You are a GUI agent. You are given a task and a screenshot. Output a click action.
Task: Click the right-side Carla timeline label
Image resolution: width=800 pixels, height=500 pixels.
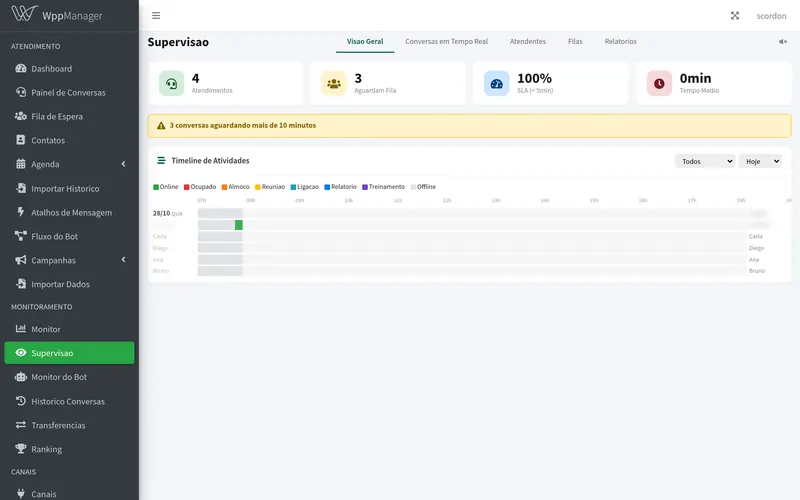click(756, 236)
